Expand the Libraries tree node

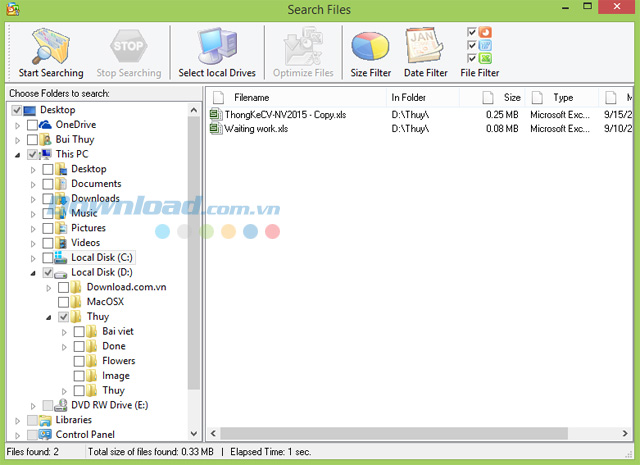point(18,421)
